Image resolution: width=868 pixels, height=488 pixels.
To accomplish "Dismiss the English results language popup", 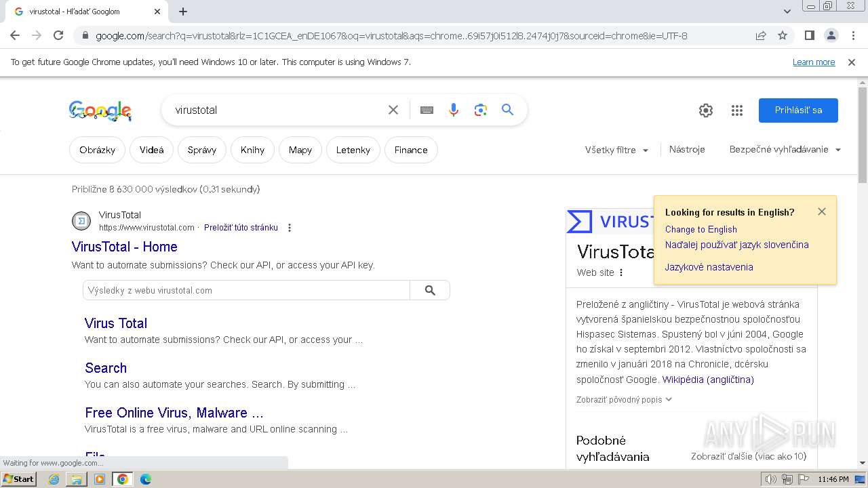I will click(822, 211).
